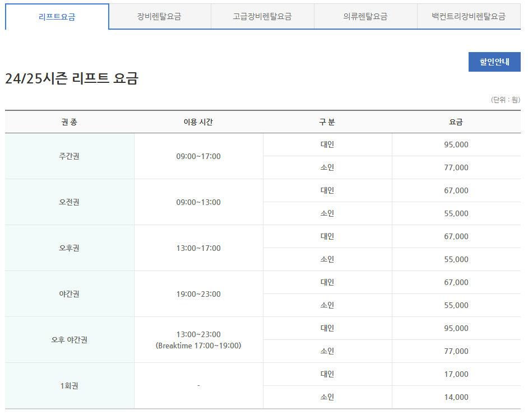Click the 구 분 column header
This screenshot has width=528, height=420.
(x=327, y=122)
